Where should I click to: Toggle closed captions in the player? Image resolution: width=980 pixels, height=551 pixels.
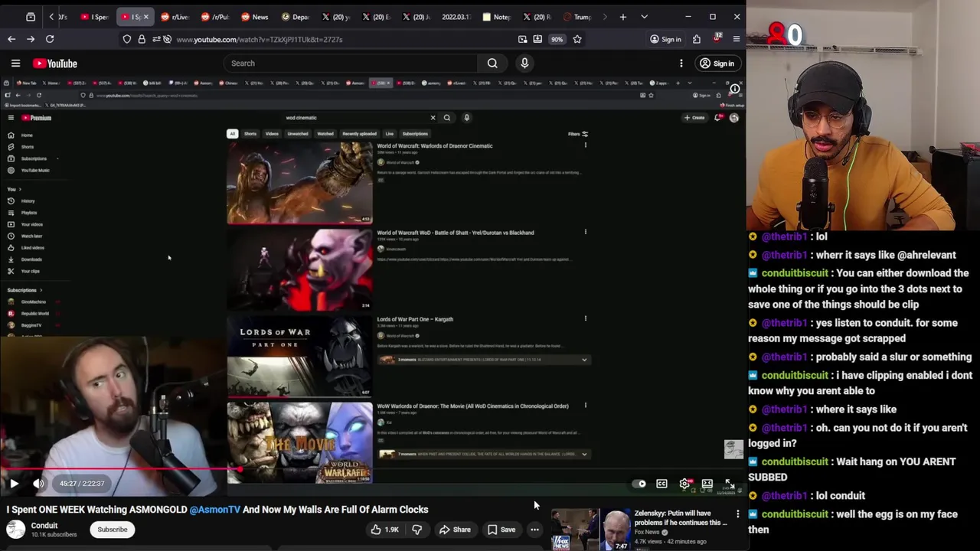click(x=662, y=484)
